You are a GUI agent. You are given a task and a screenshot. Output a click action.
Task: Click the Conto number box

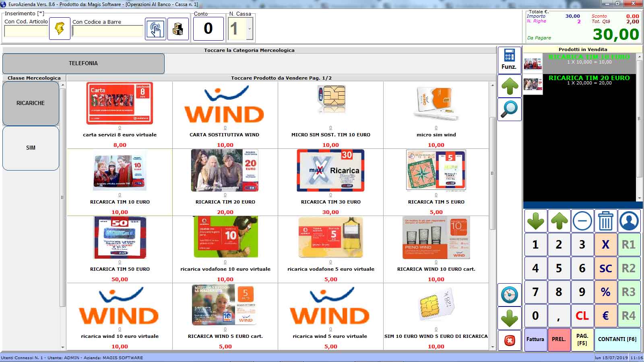[x=208, y=29]
